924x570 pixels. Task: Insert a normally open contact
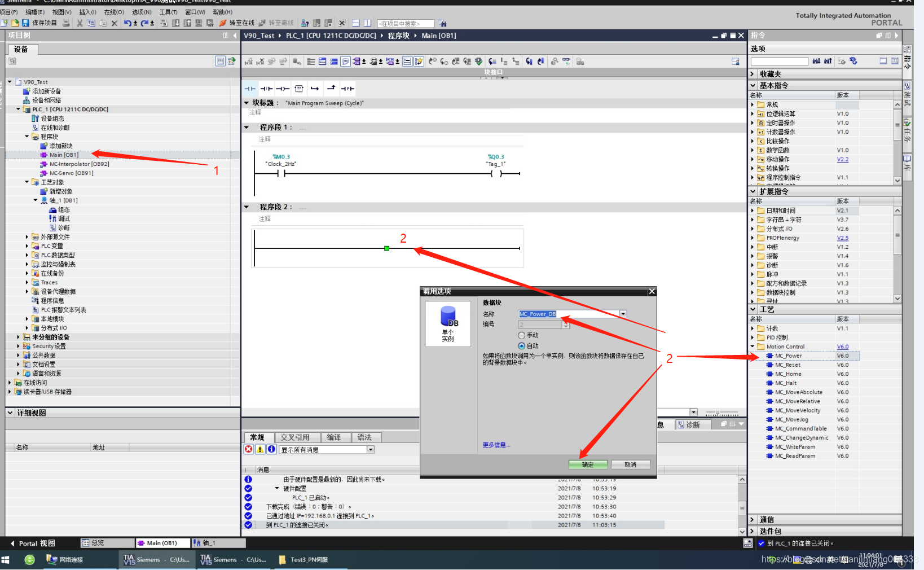250,89
